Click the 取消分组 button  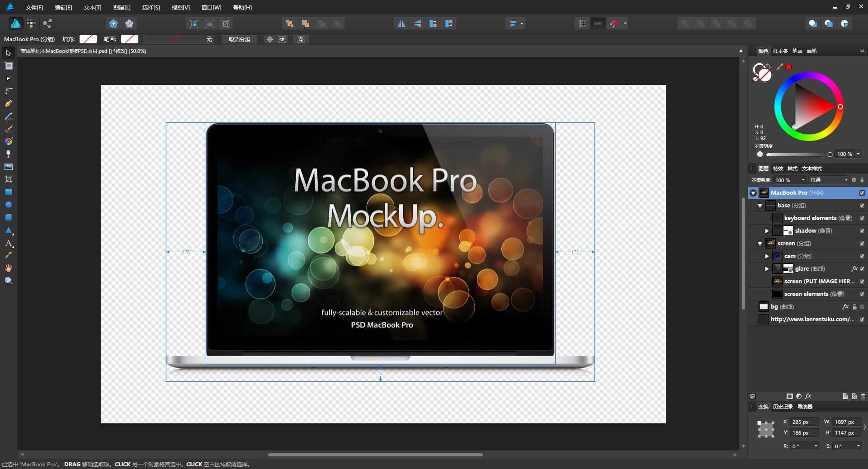click(x=240, y=39)
